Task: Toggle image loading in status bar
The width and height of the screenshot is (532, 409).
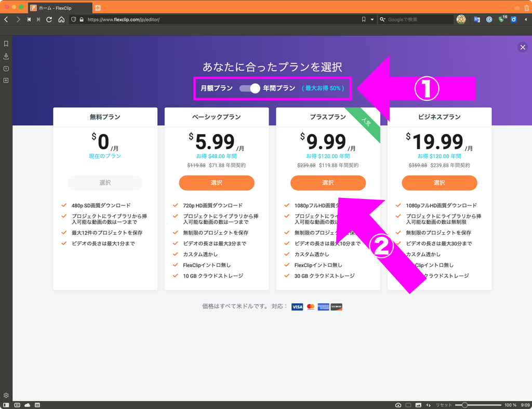Action: [419, 405]
